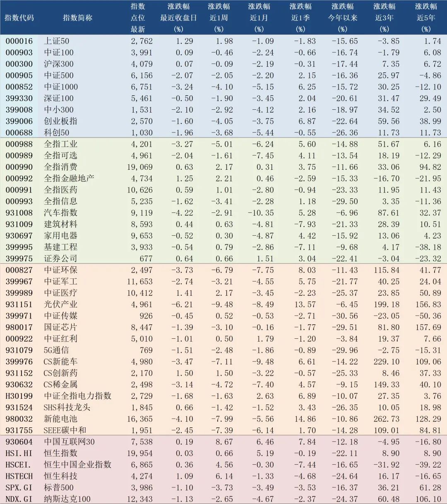This screenshot has width=447, height=504.
Task: Select 国证芯片 5-year value 157.69
Action: (428, 327)
